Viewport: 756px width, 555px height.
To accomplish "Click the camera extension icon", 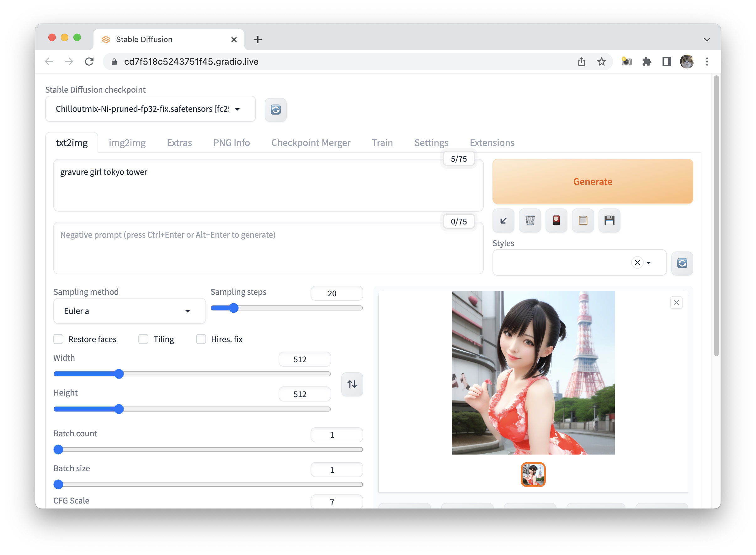I will [626, 62].
